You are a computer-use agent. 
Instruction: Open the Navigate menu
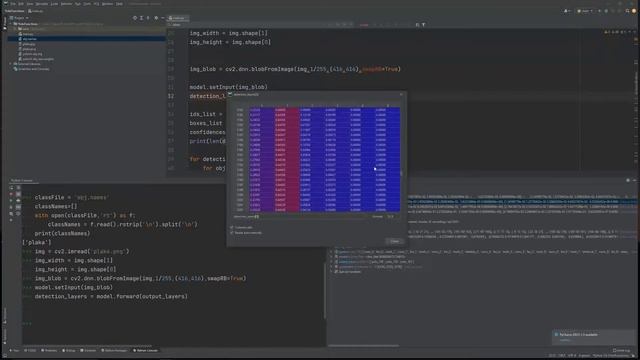(42, 4)
